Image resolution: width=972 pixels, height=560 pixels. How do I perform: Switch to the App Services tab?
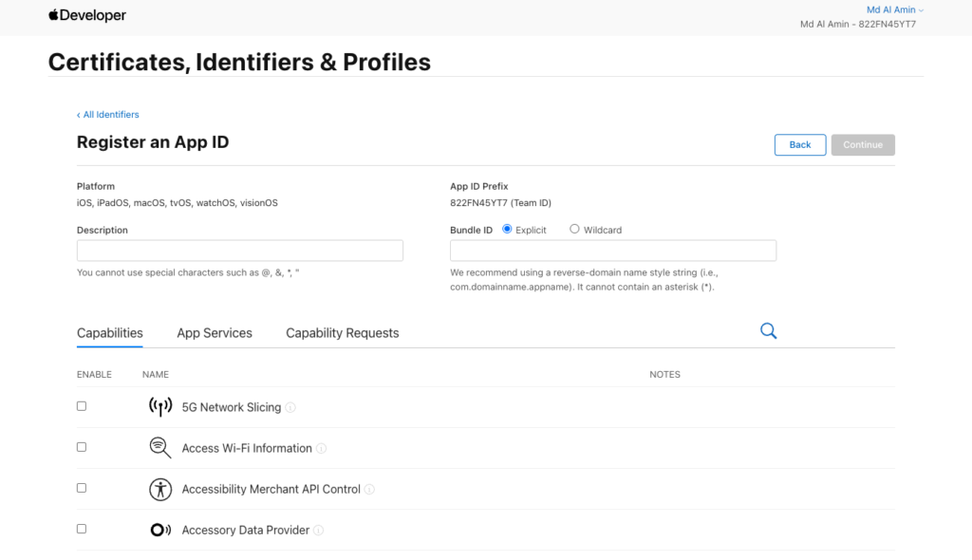pos(215,333)
